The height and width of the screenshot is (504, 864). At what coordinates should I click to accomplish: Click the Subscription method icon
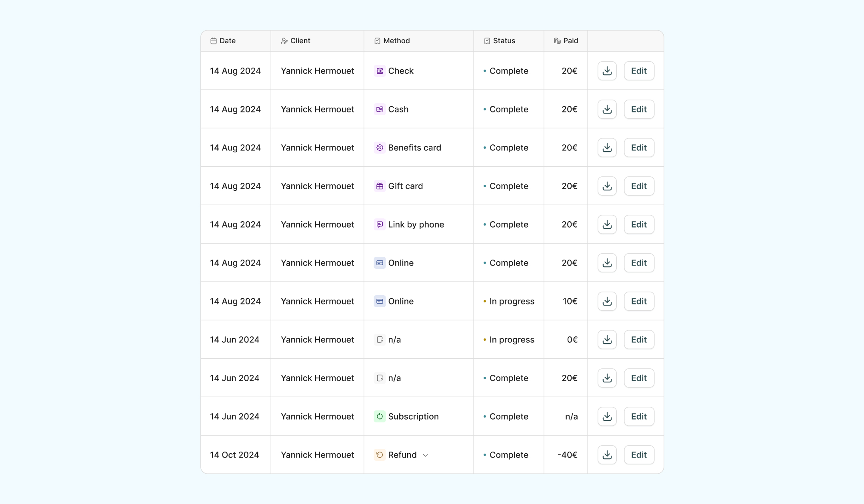tap(380, 416)
